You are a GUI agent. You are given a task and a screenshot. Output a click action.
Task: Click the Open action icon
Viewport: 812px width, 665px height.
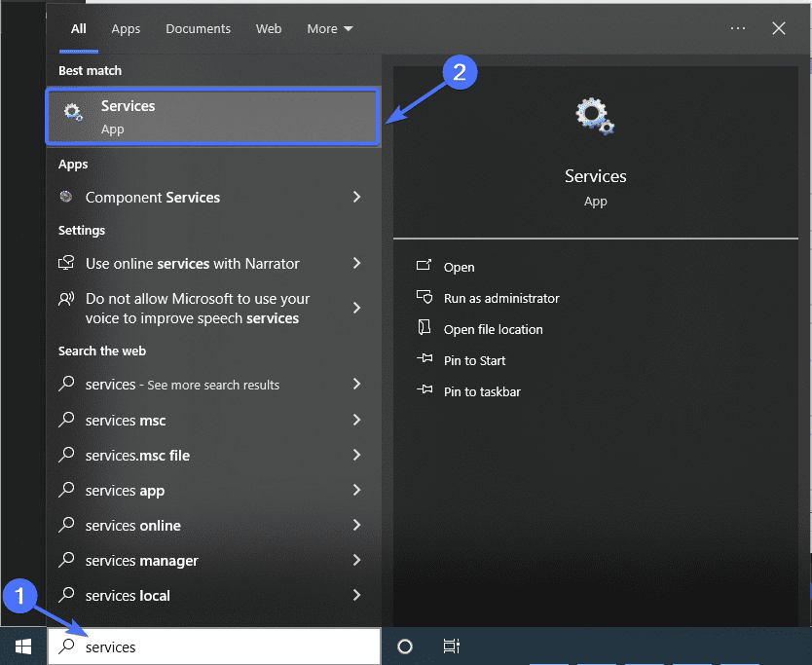(424, 266)
